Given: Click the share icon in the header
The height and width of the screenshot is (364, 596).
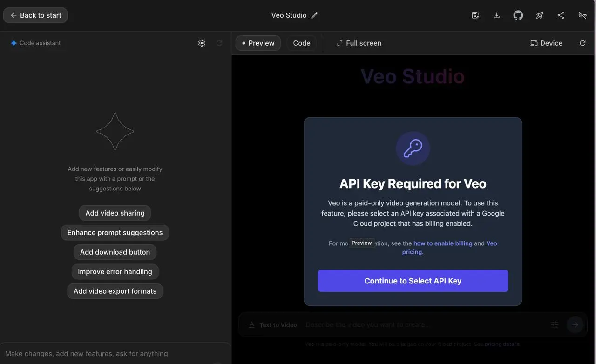Looking at the screenshot, I should click(x=561, y=15).
